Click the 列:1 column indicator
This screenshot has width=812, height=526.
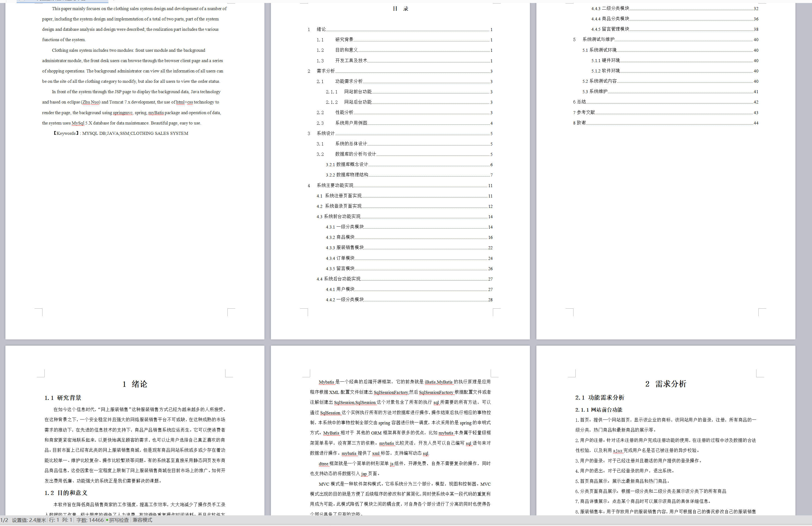(x=67, y=520)
